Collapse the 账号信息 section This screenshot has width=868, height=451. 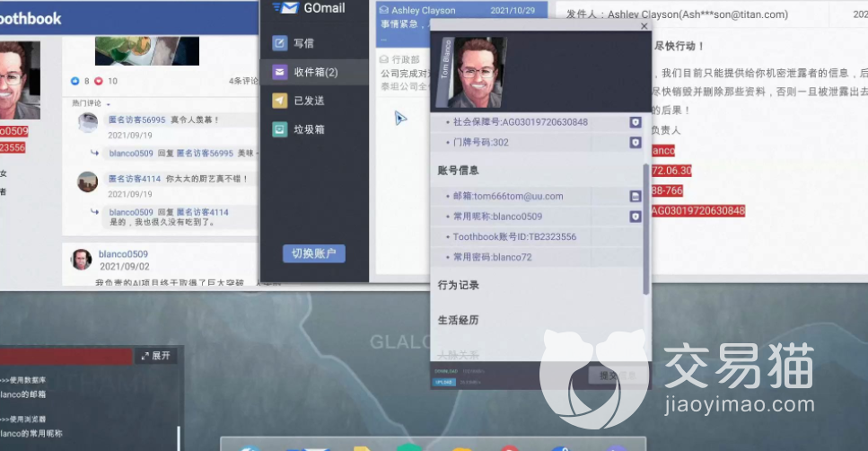point(459,170)
